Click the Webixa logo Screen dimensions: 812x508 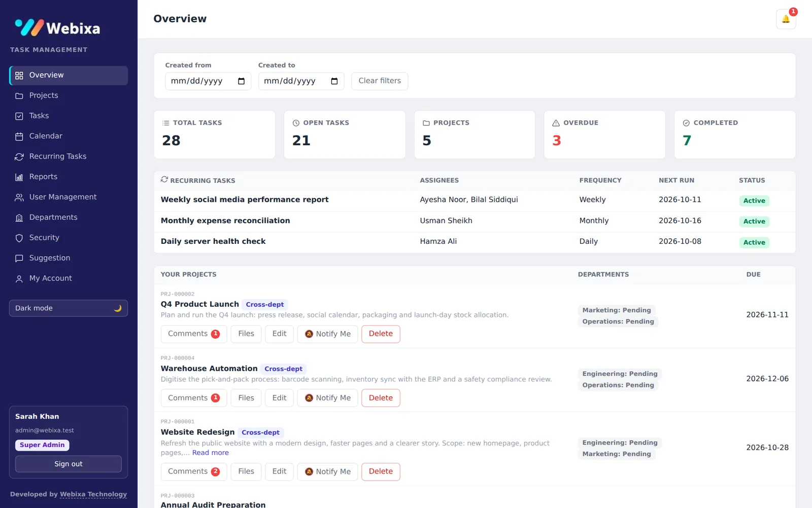57,27
